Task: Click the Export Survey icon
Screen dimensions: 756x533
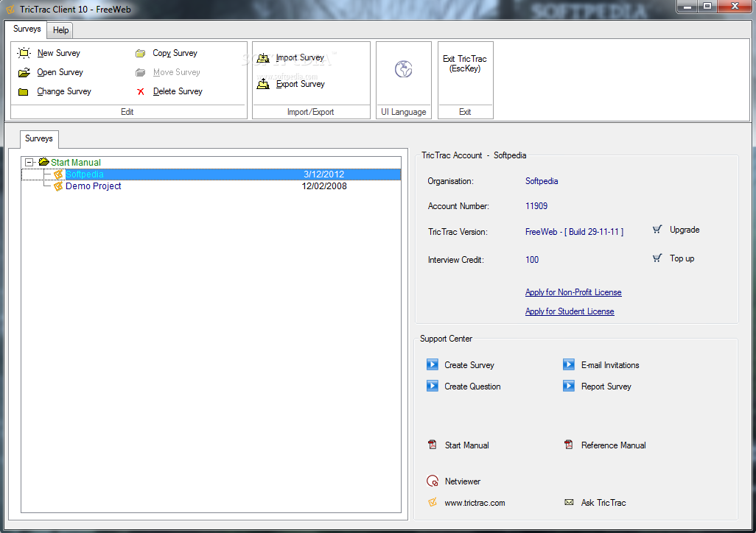Action: click(x=263, y=84)
